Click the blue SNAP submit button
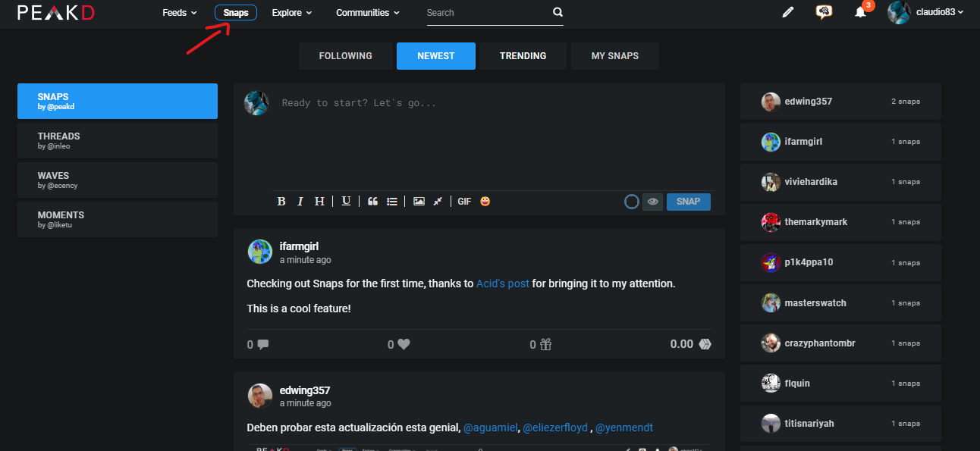 (689, 202)
